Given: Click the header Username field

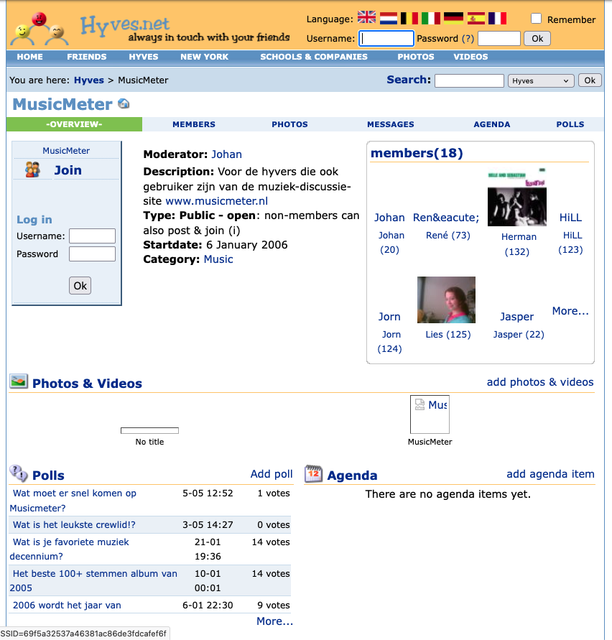Looking at the screenshot, I should pyautogui.click(x=386, y=38).
